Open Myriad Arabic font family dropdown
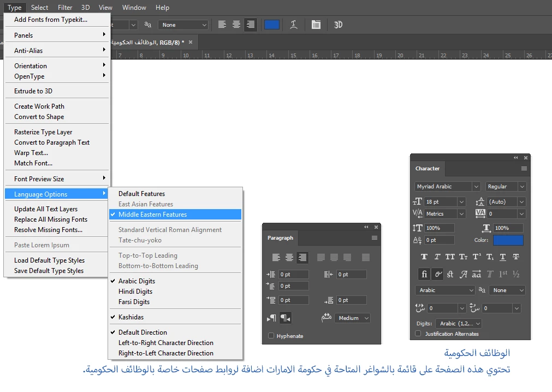Image resolution: width=552 pixels, height=392 pixels. pyautogui.click(x=476, y=187)
